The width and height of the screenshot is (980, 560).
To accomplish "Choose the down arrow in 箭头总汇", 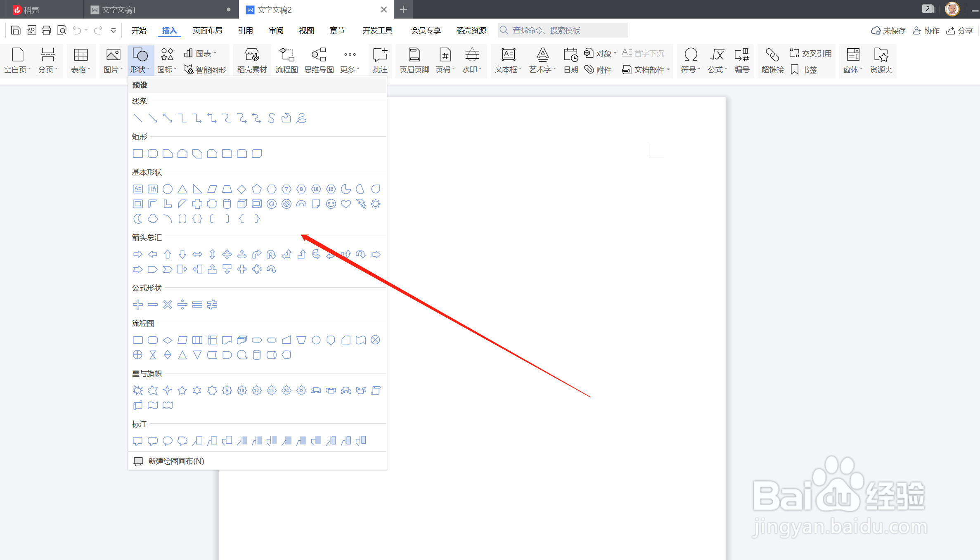I will (182, 254).
